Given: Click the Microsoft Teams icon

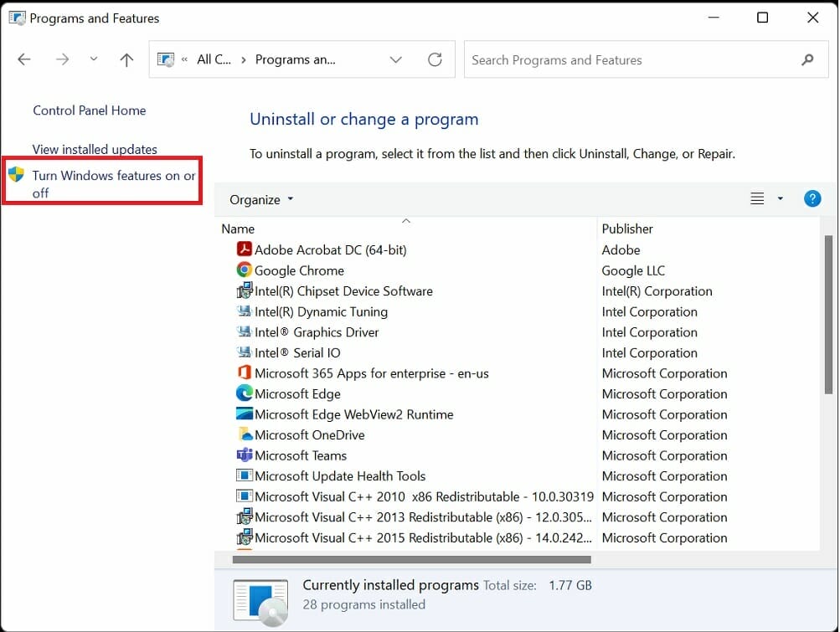Looking at the screenshot, I should point(245,455).
